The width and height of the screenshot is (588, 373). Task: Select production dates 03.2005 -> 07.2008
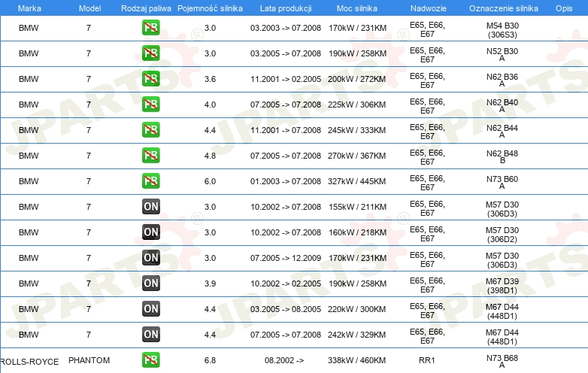pos(286,53)
